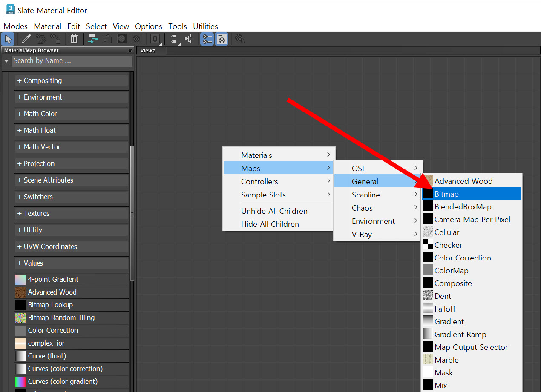Click Dent map thumbnail in submenu
This screenshot has height=392, width=541.
click(x=428, y=296)
